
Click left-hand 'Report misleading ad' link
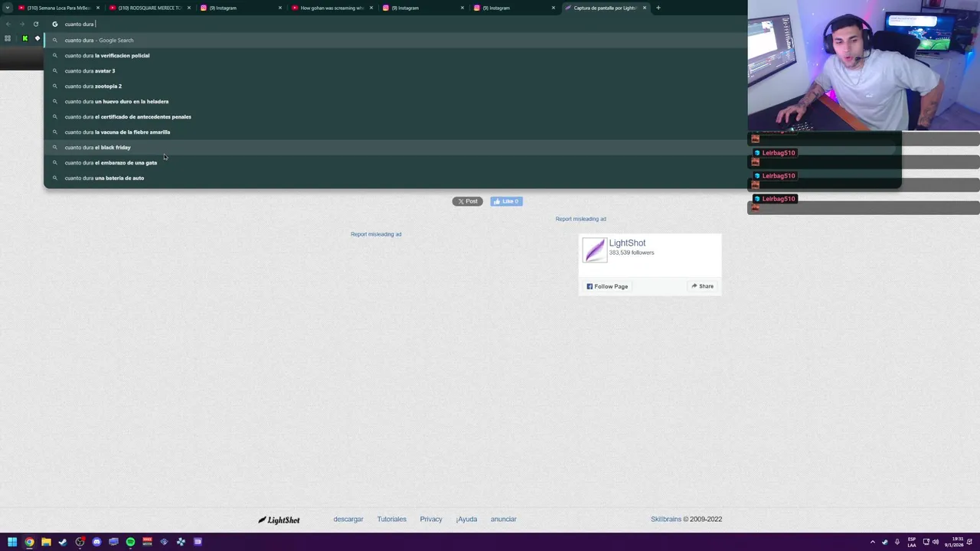click(x=376, y=234)
